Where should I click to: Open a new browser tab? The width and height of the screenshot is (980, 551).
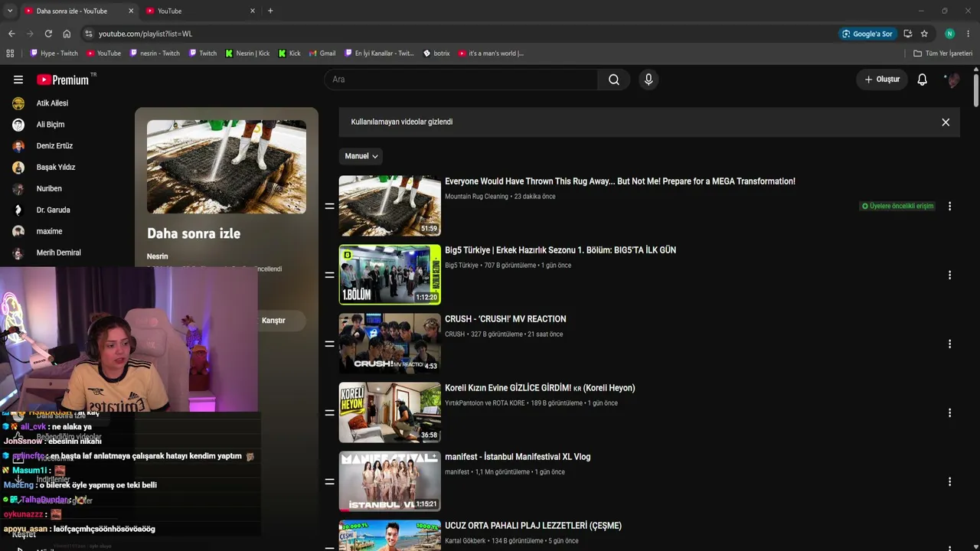point(270,11)
